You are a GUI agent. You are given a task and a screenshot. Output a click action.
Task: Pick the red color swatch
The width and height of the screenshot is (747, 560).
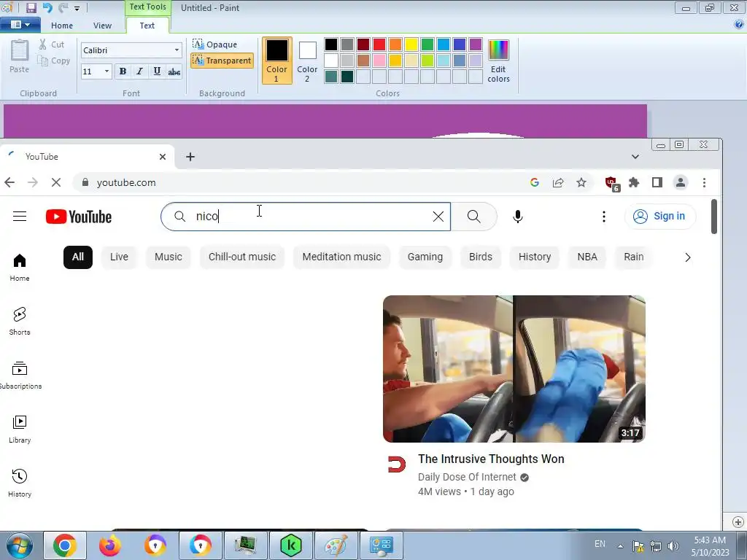[x=379, y=44]
